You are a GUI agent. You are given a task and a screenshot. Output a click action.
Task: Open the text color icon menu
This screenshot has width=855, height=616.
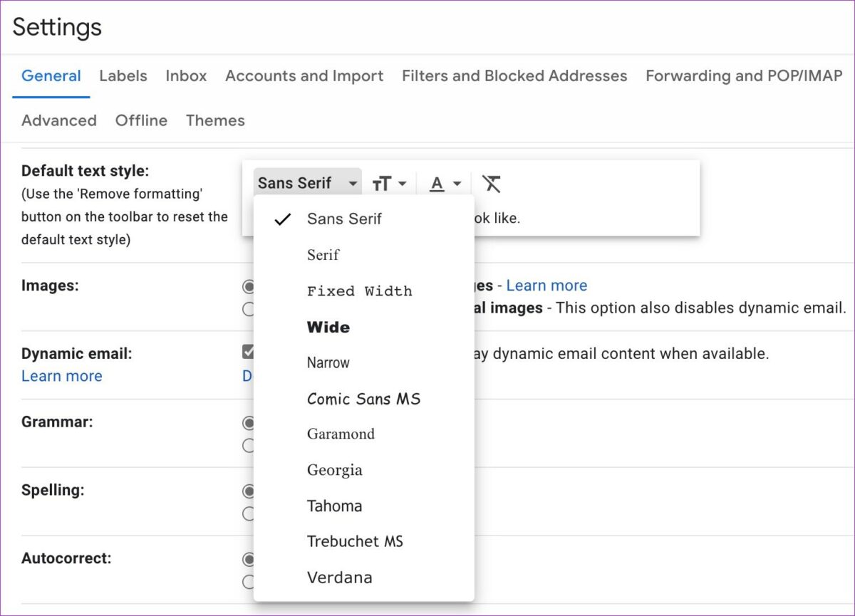pyautogui.click(x=446, y=184)
